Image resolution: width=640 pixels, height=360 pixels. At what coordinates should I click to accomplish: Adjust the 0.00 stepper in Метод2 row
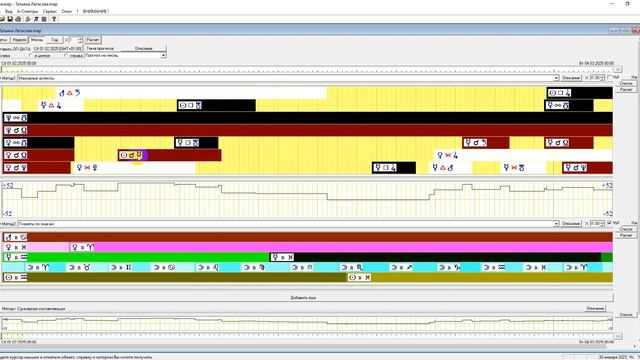[x=602, y=224]
